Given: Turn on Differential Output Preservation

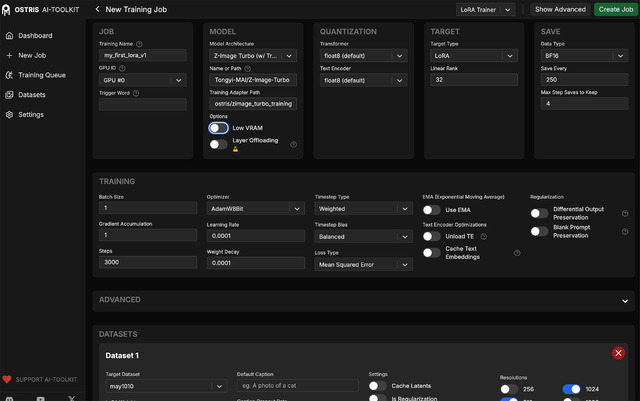Looking at the screenshot, I should pyautogui.click(x=539, y=213).
